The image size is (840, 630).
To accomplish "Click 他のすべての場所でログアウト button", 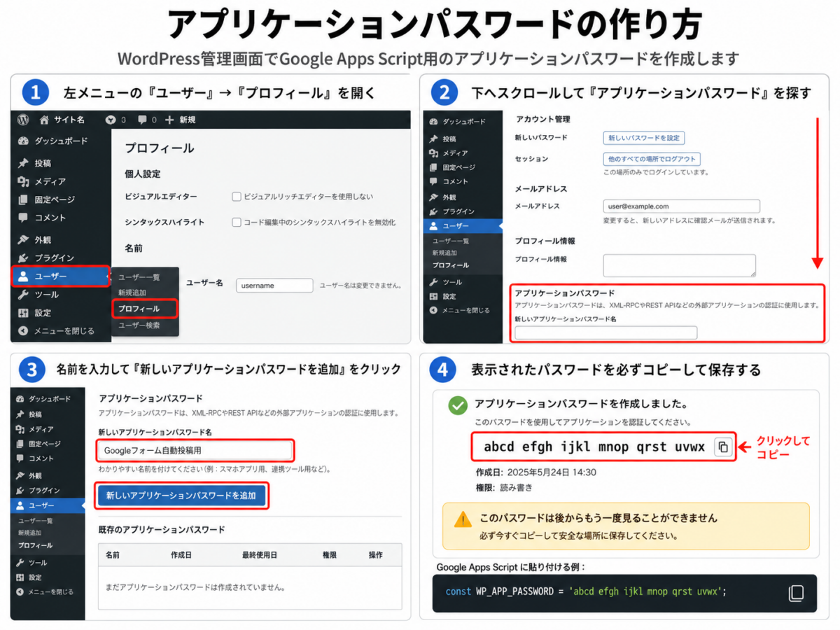I will tap(652, 159).
